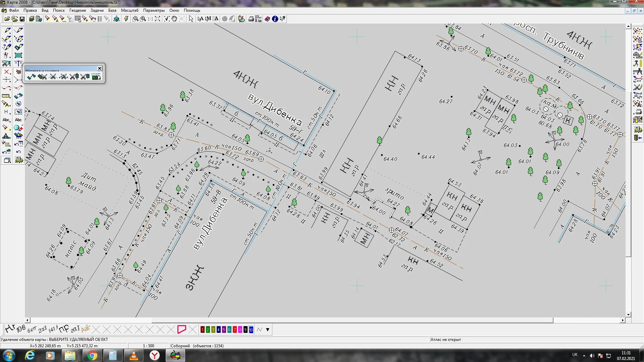Click the zoom out magnifier icon

(135, 19)
